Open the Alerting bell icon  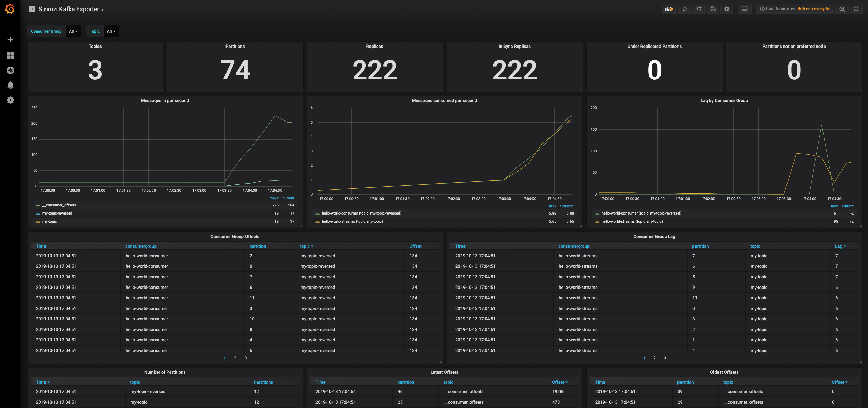click(11, 85)
